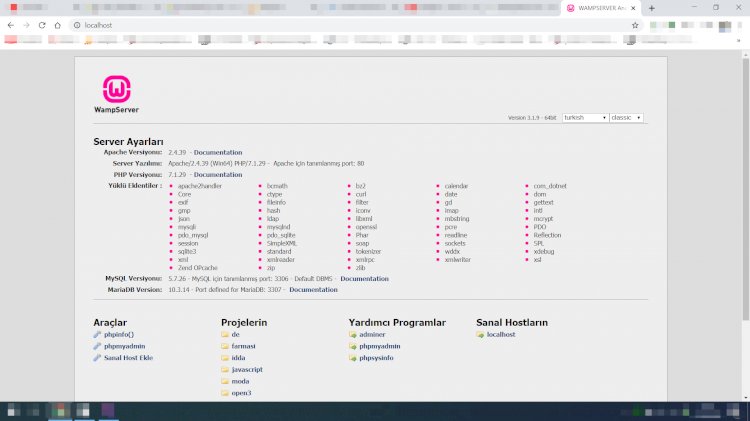Open the turkish language dropdown

[x=585, y=118]
